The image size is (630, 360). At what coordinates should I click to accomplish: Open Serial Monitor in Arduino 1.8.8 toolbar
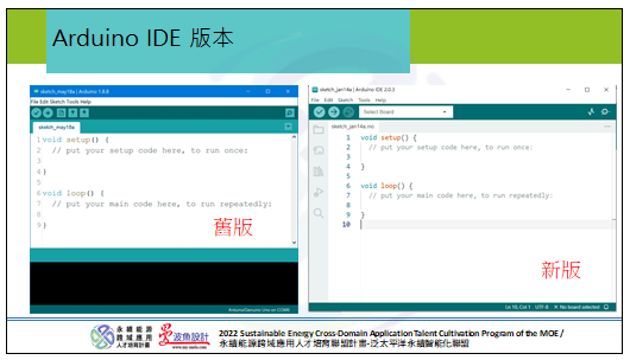pyautogui.click(x=290, y=113)
